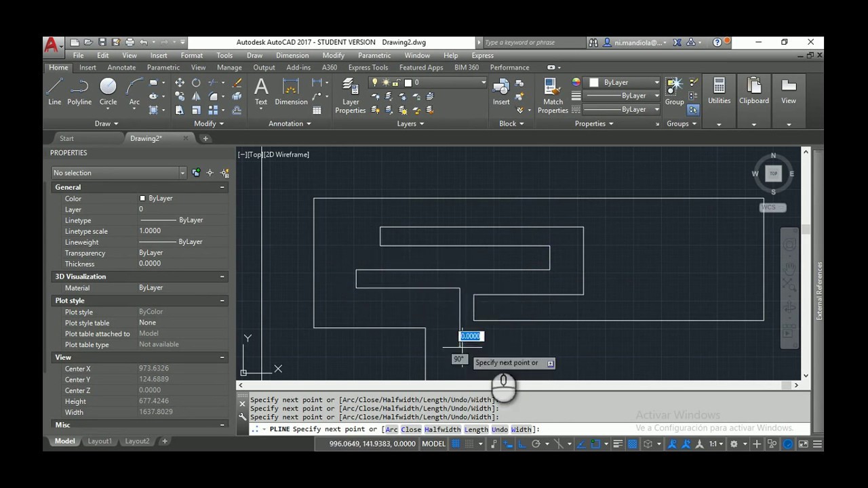Click the Mirror tool icon
Viewport: 868px width, 488px height.
196,96
